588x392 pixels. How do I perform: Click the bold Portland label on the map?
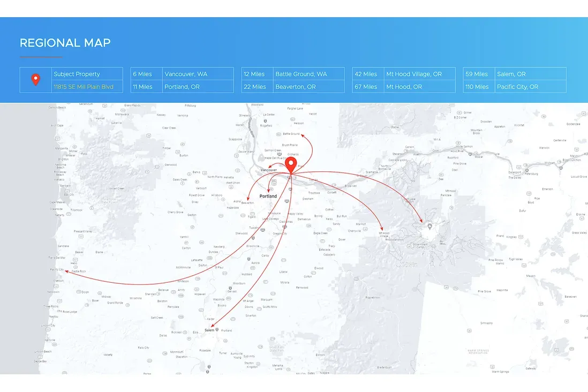(268, 196)
